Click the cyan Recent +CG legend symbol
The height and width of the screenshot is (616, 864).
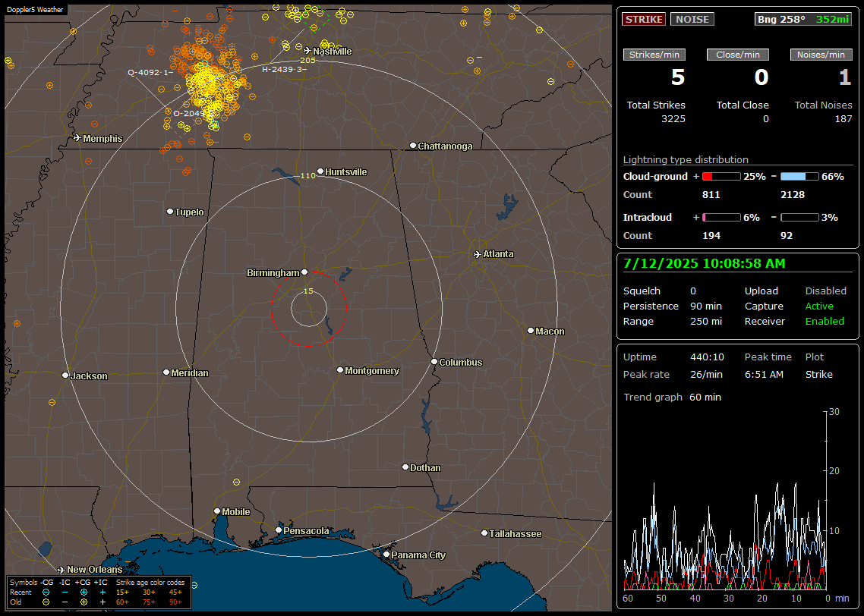[x=84, y=592]
